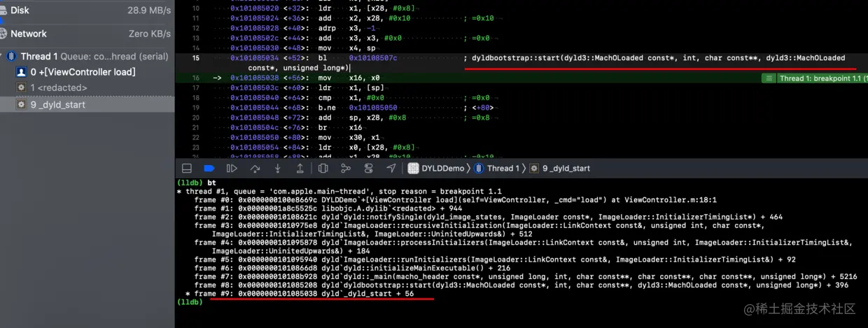Click frame #7 dyld::_main line
Viewport: 868px width, 328px height.
tap(526, 276)
